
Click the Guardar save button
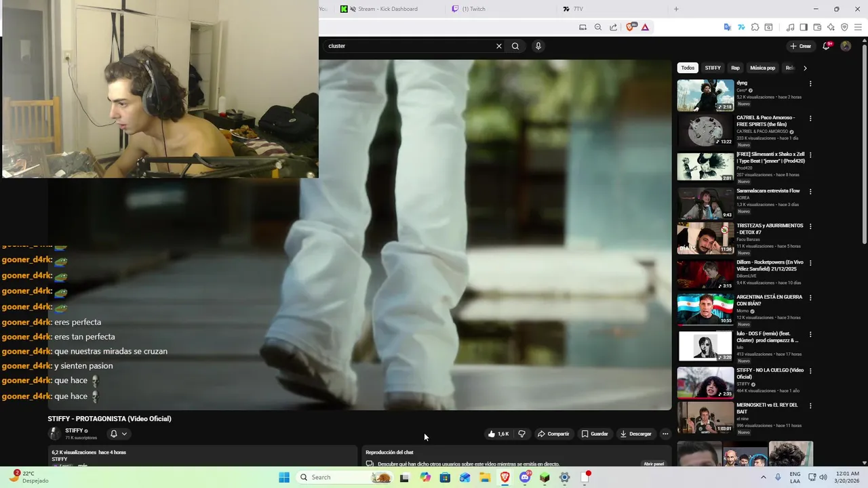point(595,434)
